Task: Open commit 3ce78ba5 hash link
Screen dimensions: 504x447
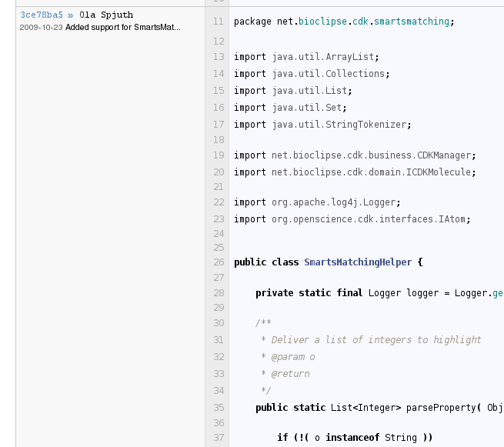Action: pos(42,15)
